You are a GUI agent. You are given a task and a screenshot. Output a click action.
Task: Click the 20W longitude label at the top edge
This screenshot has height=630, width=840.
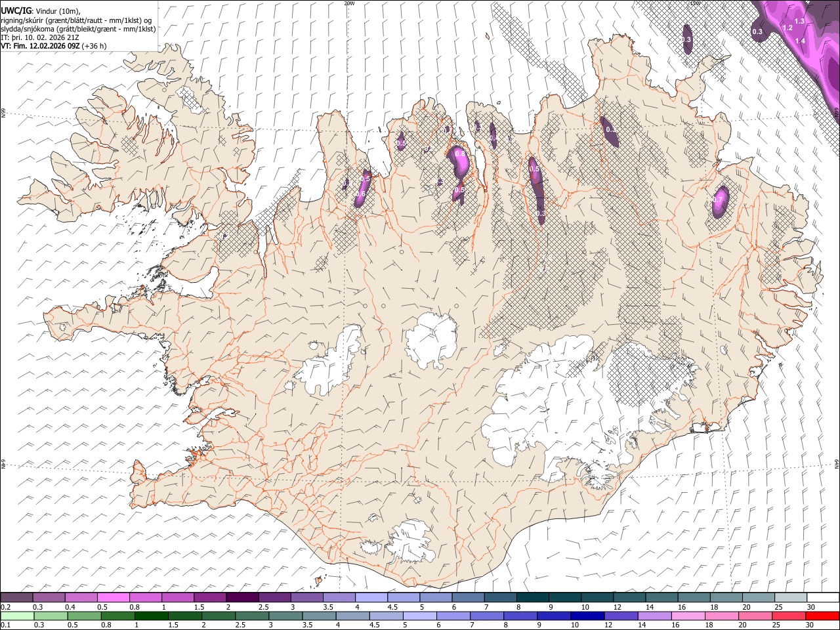tap(349, 3)
